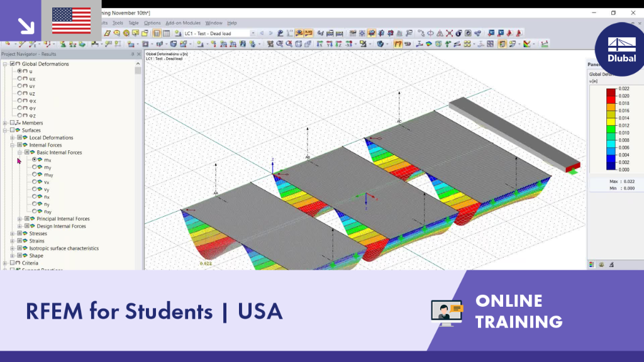Click the View in X direction toolbar icon
This screenshot has width=644, height=362.
click(x=319, y=44)
